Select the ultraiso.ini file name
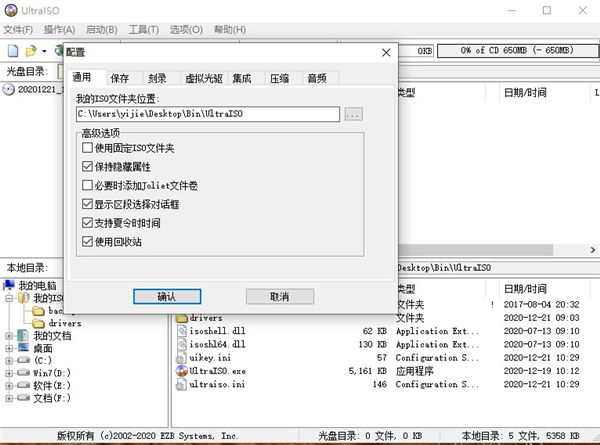Image resolution: width=600 pixels, height=445 pixels. [x=217, y=384]
